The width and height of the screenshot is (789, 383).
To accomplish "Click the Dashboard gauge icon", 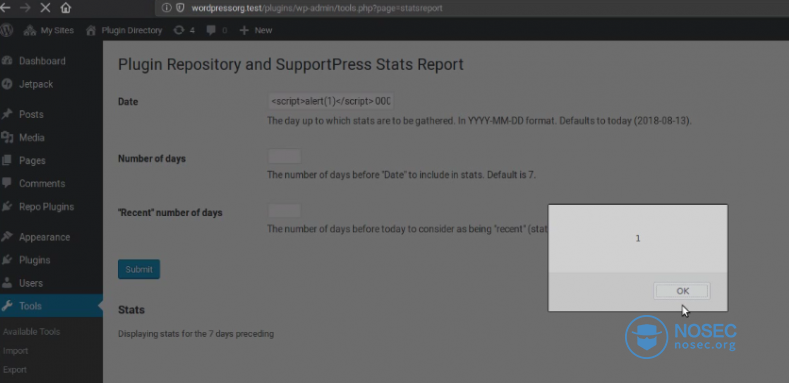I will (x=7, y=61).
